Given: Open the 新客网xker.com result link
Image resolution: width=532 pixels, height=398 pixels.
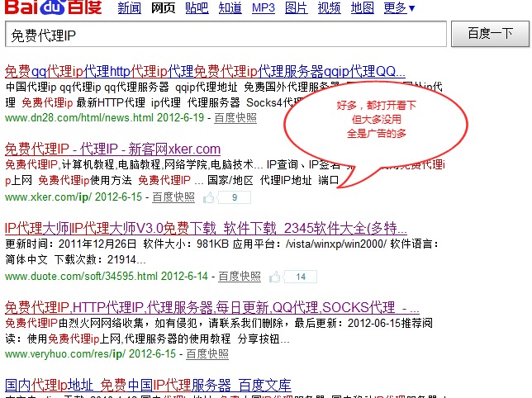Looking at the screenshot, I should coord(113,149).
